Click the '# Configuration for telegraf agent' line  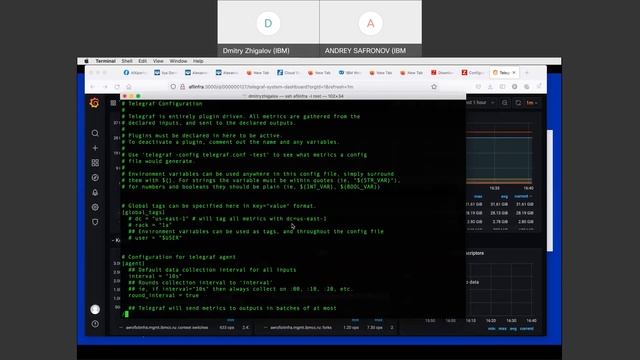(x=179, y=257)
